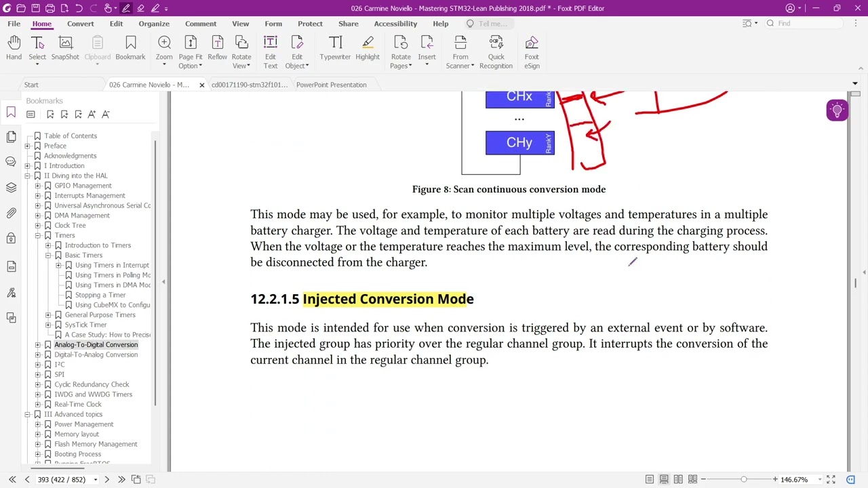This screenshot has width=868, height=488.
Task: Go to the DMA Management bookmark
Action: [x=81, y=216]
